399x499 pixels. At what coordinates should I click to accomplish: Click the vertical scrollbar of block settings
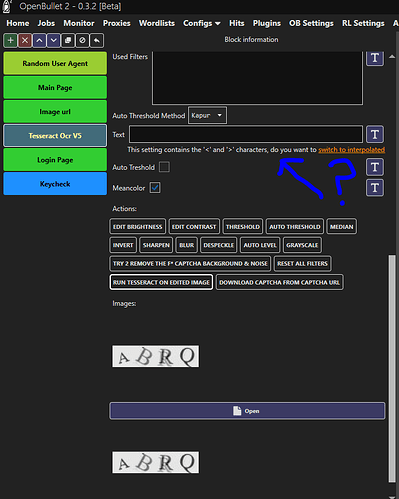click(392, 368)
